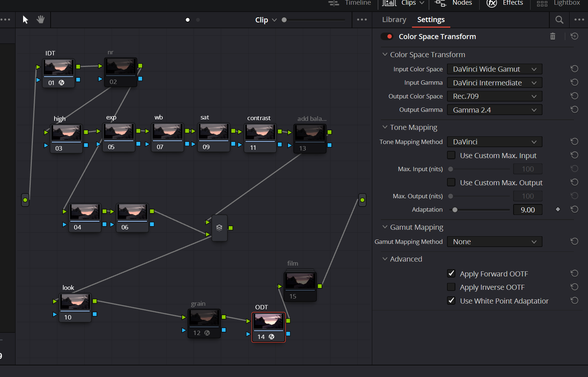Enable Use Custom Max. Output checkbox
This screenshot has width=588, height=377.
coord(451,182)
